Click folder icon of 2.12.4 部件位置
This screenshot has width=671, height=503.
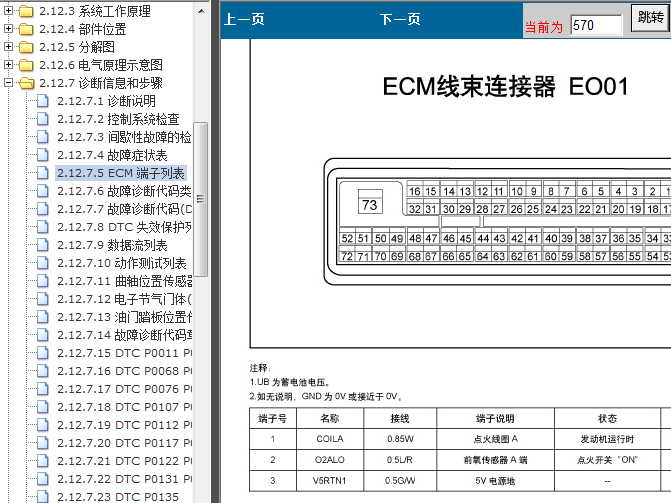pos(26,29)
